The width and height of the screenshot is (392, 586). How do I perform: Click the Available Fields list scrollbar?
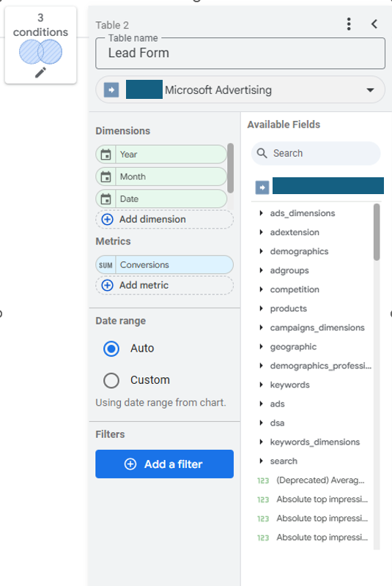377,231
